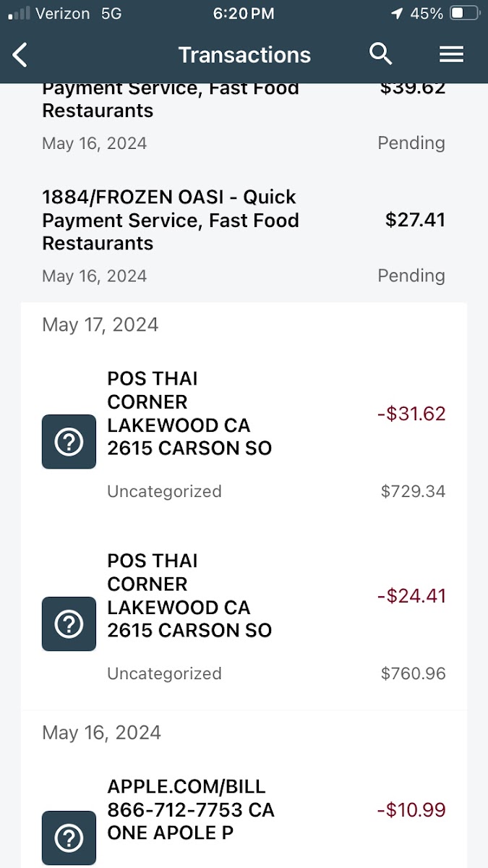Tap question-mark icon beside APPLE.COM/BILL
The height and width of the screenshot is (868, 488).
pyautogui.click(x=69, y=838)
